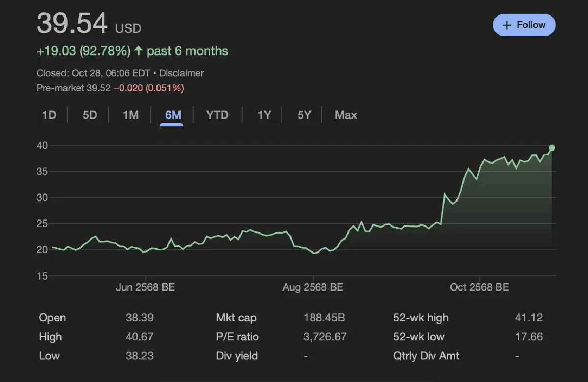Open the Disclaimer link
Image resolution: width=588 pixels, height=382 pixels.
tap(181, 73)
